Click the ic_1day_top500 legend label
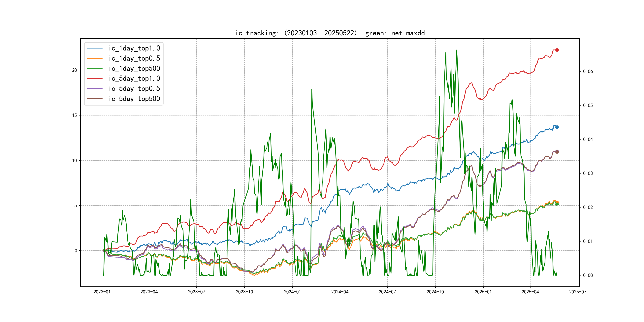This screenshot has width=644, height=322. click(134, 69)
